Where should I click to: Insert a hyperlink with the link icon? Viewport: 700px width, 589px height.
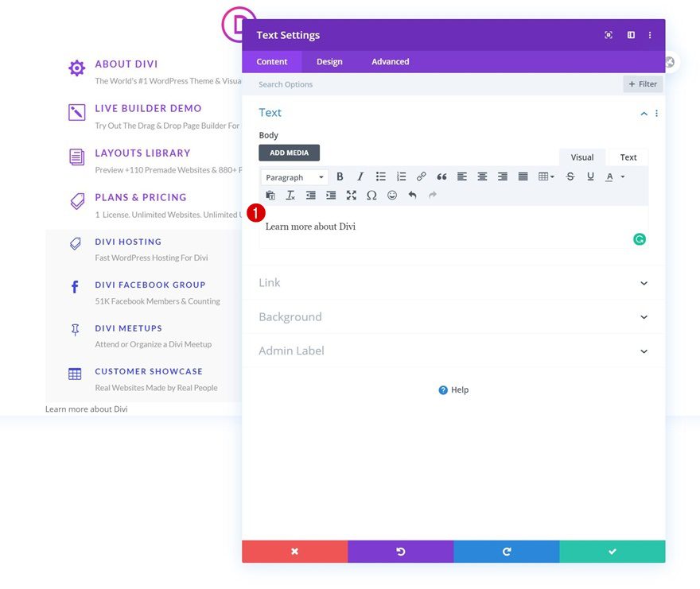point(421,176)
